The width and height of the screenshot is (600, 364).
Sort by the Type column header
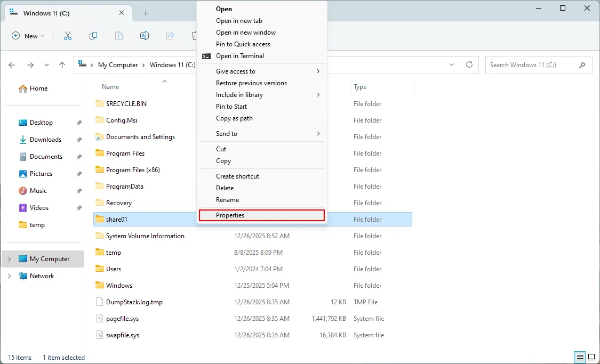[360, 87]
